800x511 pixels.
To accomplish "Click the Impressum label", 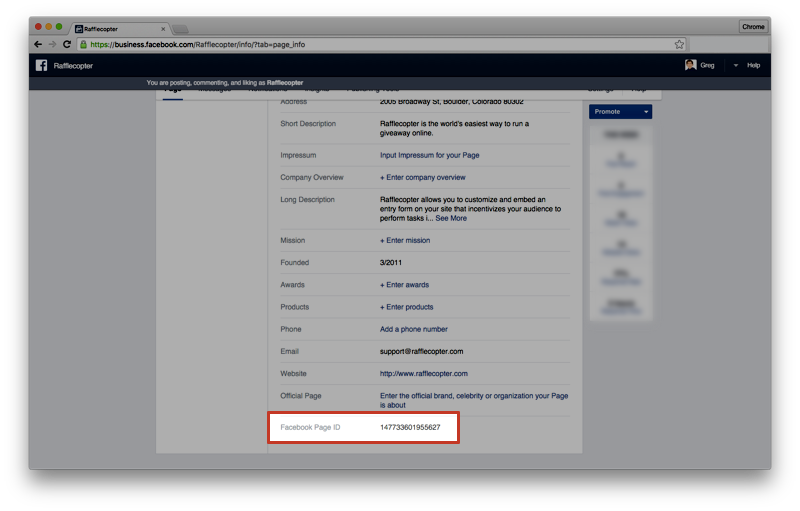I will pos(298,155).
